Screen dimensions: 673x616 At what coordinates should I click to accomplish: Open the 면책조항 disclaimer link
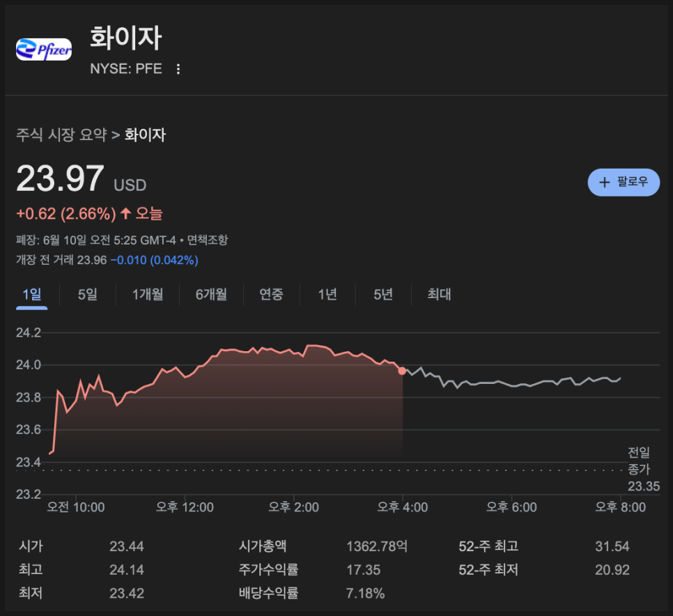click(208, 240)
